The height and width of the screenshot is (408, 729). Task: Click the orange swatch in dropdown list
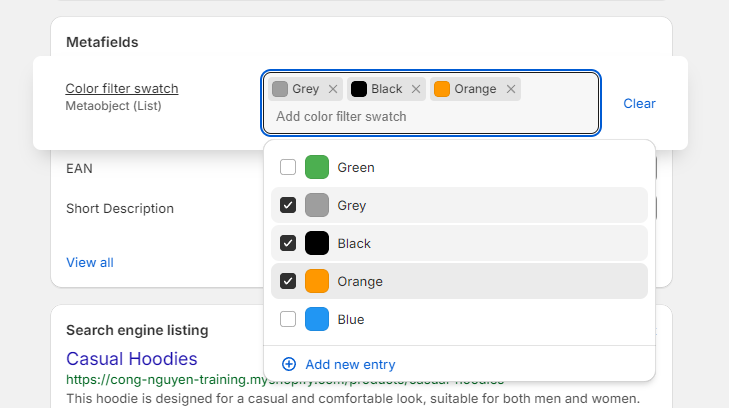tap(317, 281)
